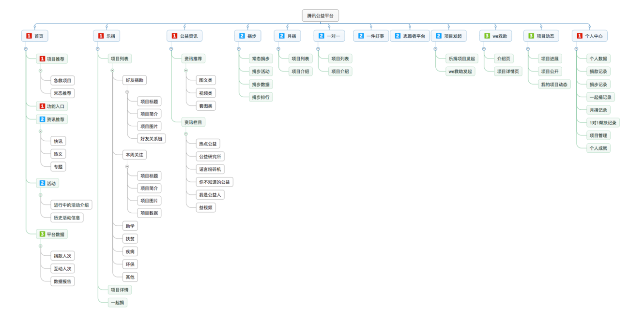Click the red priority 1 marker on 公益资讯

coord(174,36)
